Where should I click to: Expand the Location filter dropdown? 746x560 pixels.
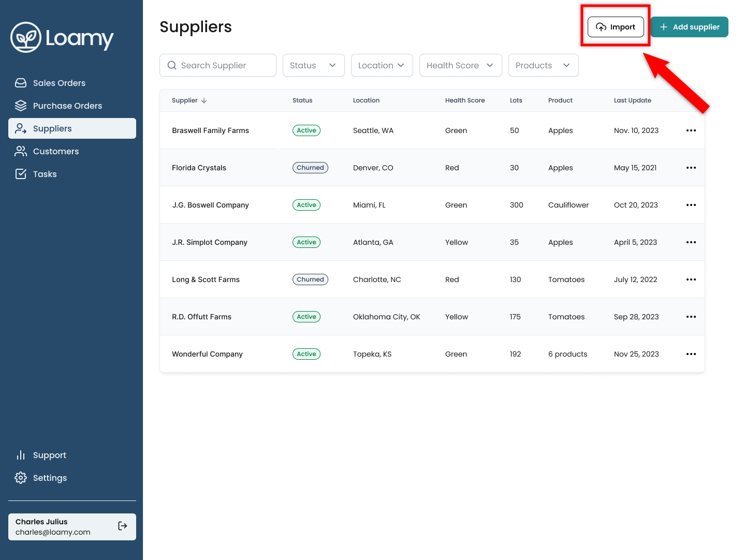382,65
